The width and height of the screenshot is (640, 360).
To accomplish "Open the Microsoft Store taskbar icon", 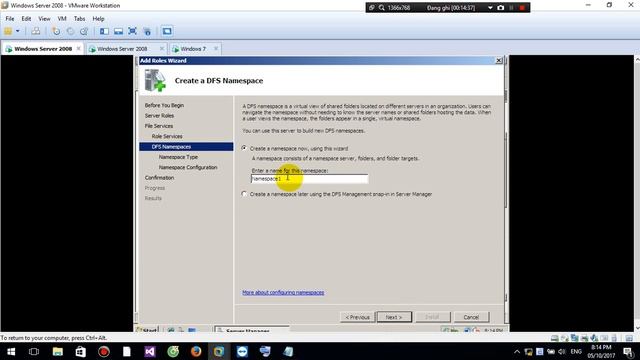I will (x=80, y=351).
